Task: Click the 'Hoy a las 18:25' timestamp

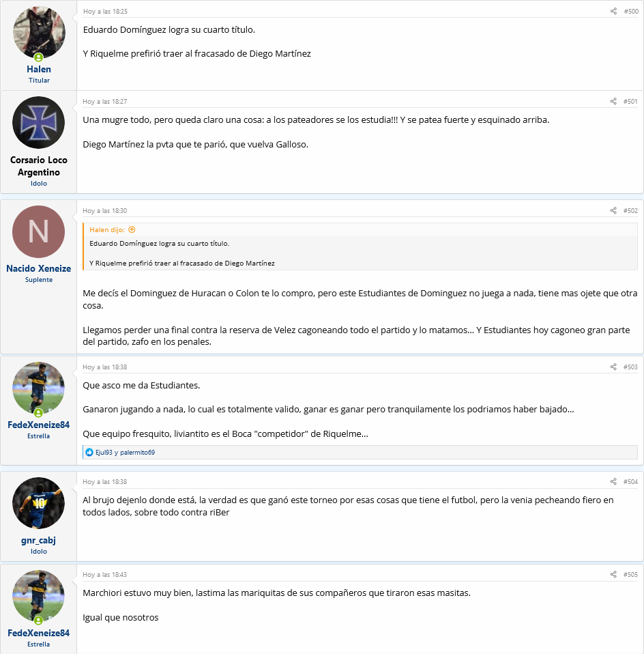Action: [x=105, y=12]
